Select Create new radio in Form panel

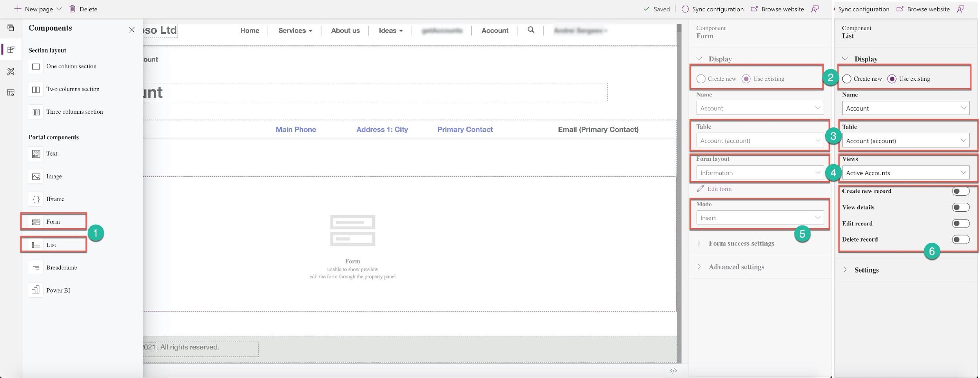click(x=701, y=79)
